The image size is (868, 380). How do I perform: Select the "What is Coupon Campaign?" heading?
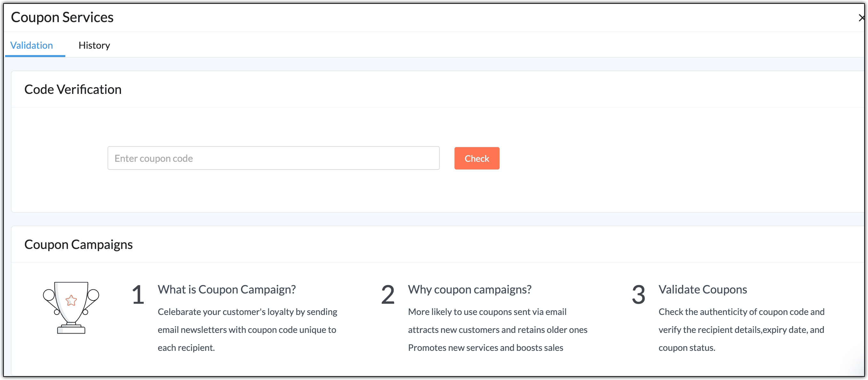point(226,289)
